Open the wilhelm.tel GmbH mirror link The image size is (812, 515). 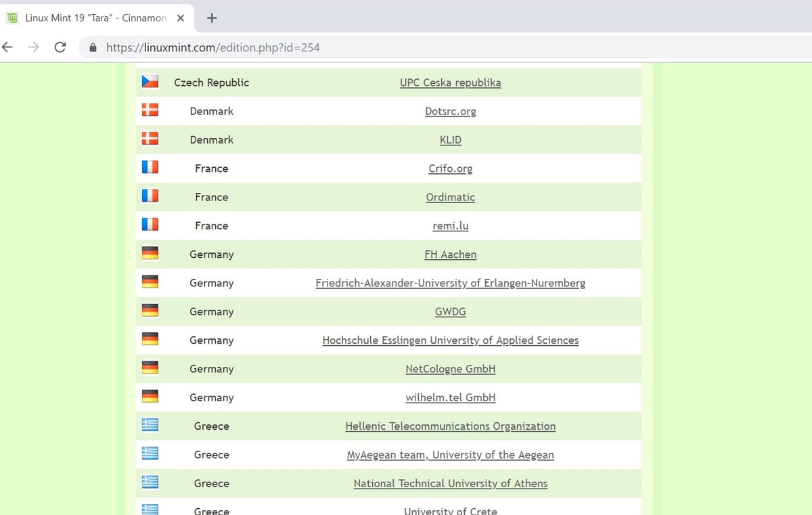[x=451, y=397]
